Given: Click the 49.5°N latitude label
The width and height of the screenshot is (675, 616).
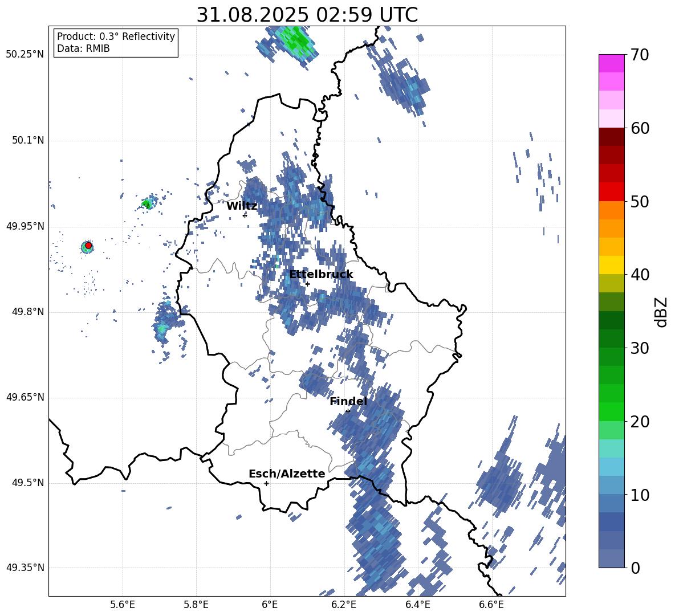Looking at the screenshot, I should 27,483.
